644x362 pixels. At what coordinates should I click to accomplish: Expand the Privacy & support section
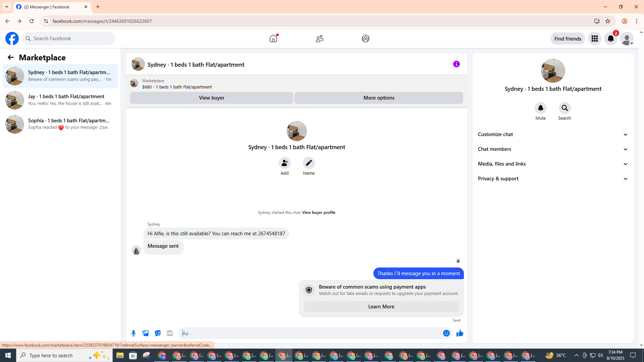(x=553, y=179)
